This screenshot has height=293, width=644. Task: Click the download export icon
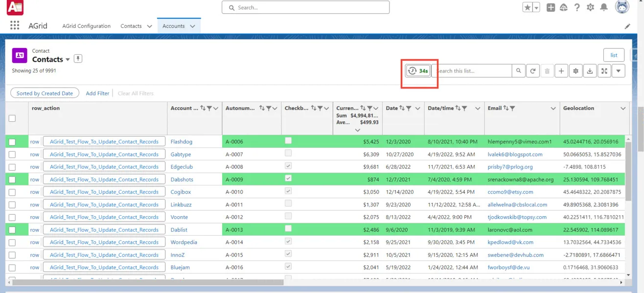(590, 70)
